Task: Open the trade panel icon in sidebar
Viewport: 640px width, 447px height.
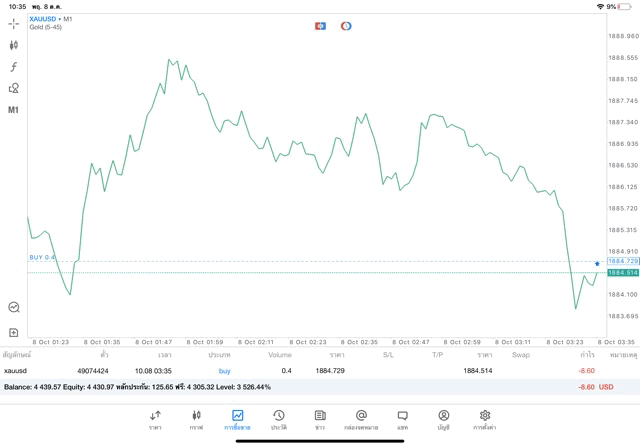Action: pos(14,308)
